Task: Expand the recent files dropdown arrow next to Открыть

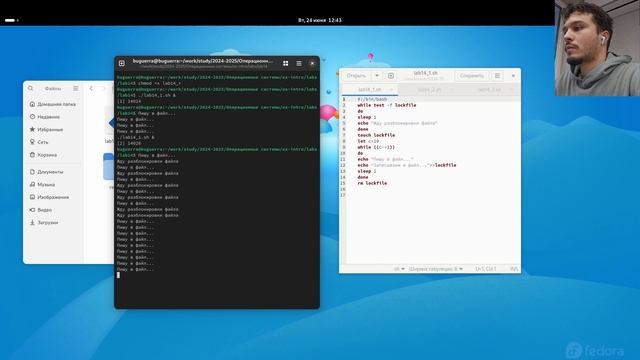Action: (x=377, y=76)
